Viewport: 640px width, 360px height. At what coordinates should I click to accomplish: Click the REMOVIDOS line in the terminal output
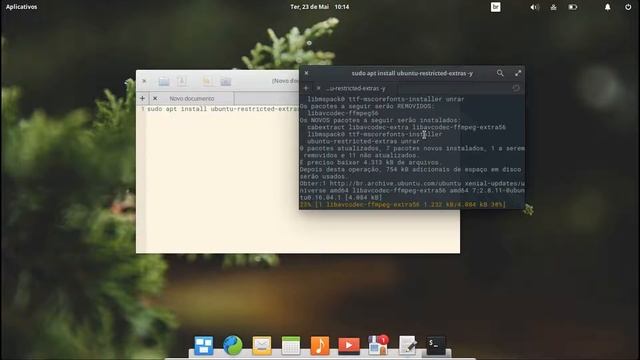[x=366, y=106]
